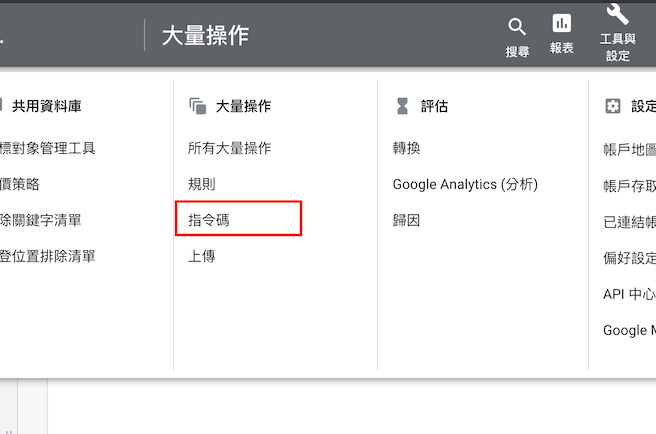Click the 共用資料庫 column heading
Viewport: 656px width, 434px height.
pos(46,106)
